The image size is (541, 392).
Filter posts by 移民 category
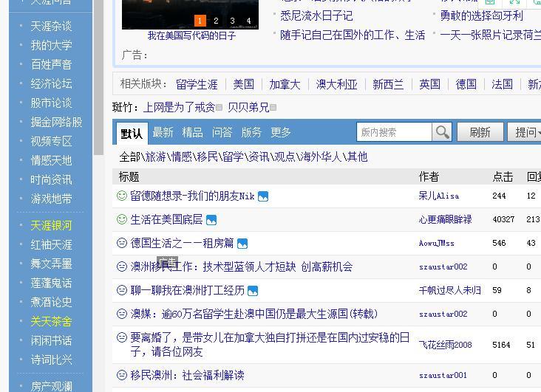[208, 157]
